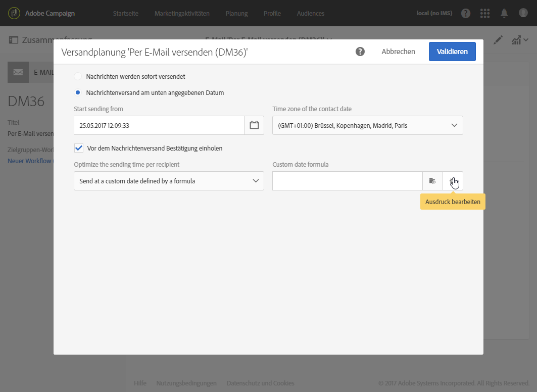Screen dimensions: 537x392
Task: Click the Adobe Campaign logo icon
Action: click(14, 13)
